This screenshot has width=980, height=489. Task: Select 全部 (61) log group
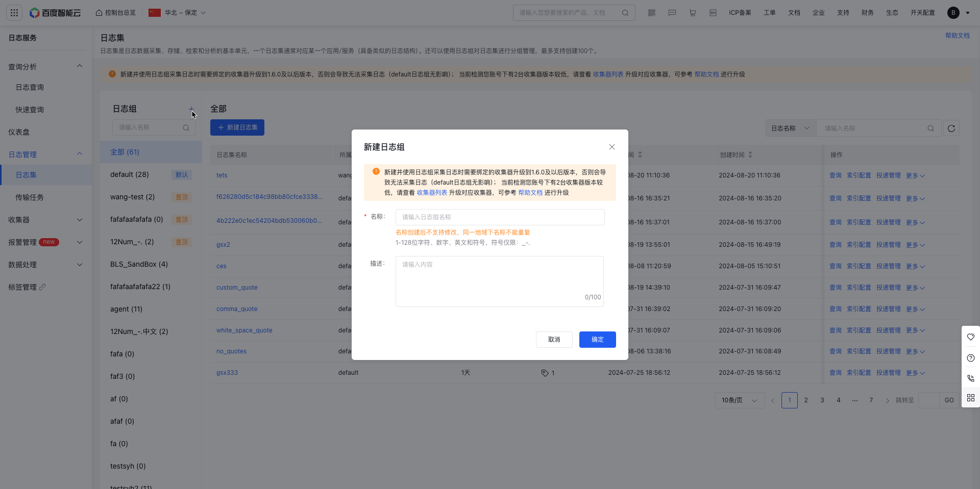point(151,152)
